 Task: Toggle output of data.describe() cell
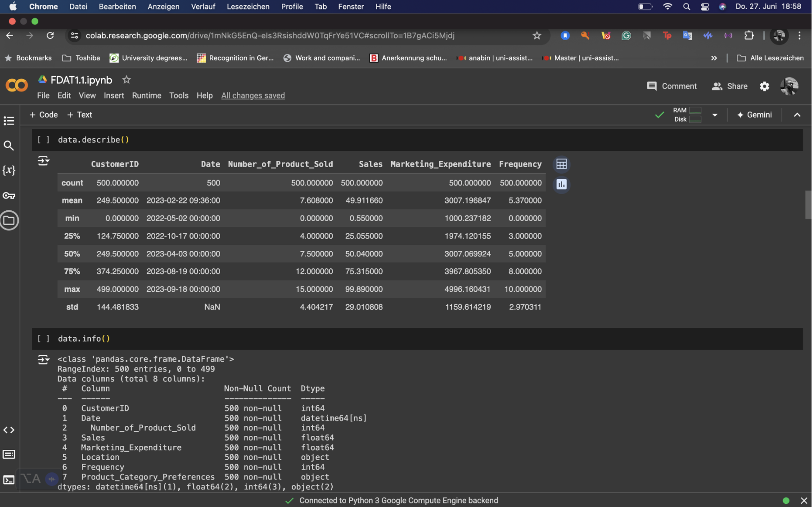(x=44, y=161)
